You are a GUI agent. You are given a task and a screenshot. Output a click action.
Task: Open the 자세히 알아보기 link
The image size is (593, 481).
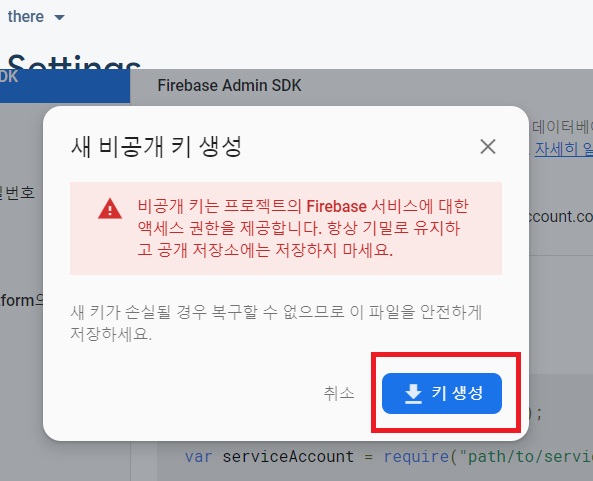564,149
